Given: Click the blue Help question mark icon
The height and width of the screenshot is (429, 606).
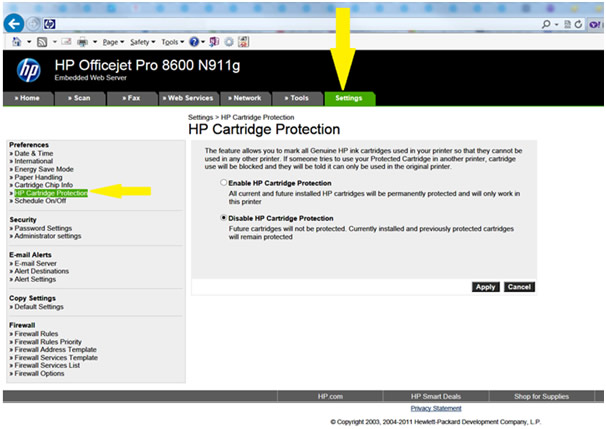Looking at the screenshot, I should point(194,42).
